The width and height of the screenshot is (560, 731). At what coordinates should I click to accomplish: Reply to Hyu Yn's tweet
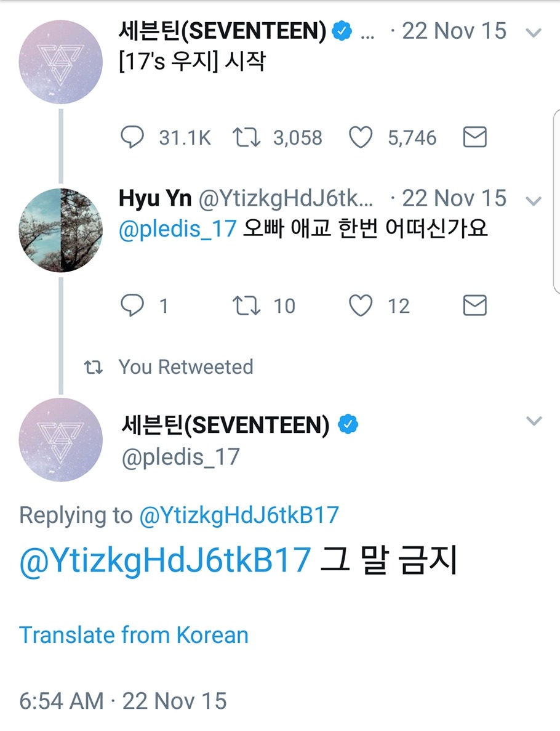pyautogui.click(x=132, y=305)
